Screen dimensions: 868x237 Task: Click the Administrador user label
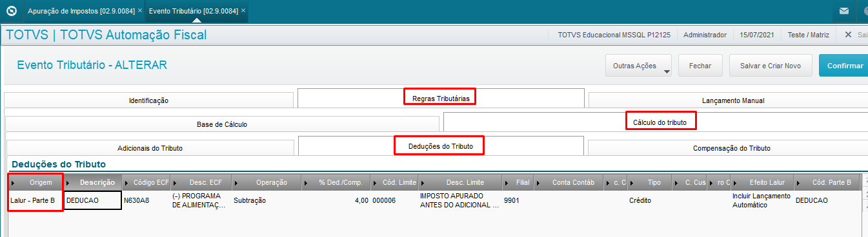(705, 35)
